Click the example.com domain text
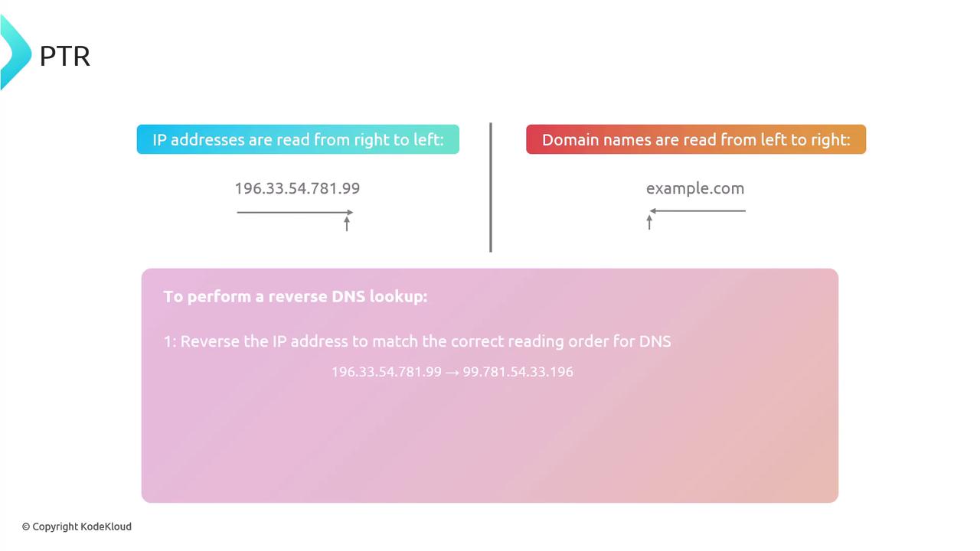Screen dimensions: 980x551 [x=695, y=188]
